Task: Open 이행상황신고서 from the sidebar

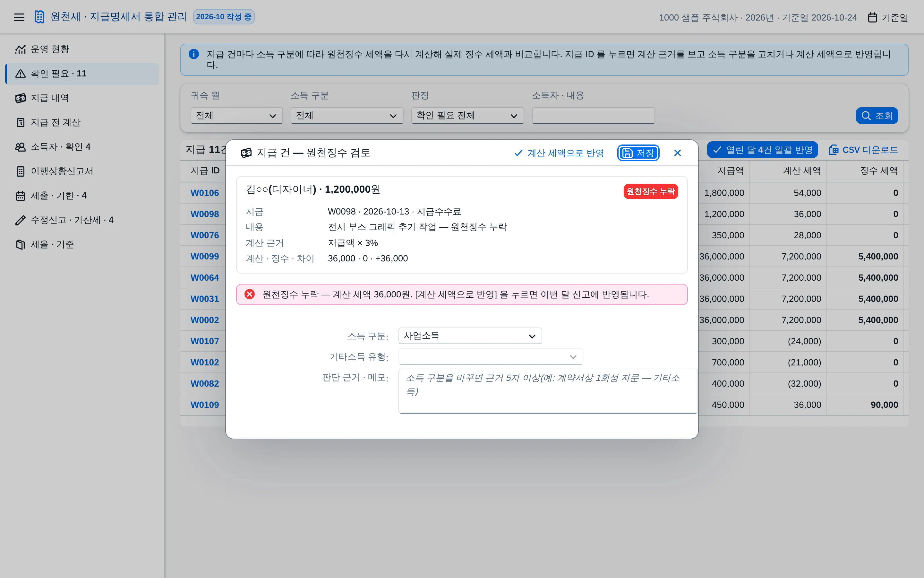Action: coord(82,171)
